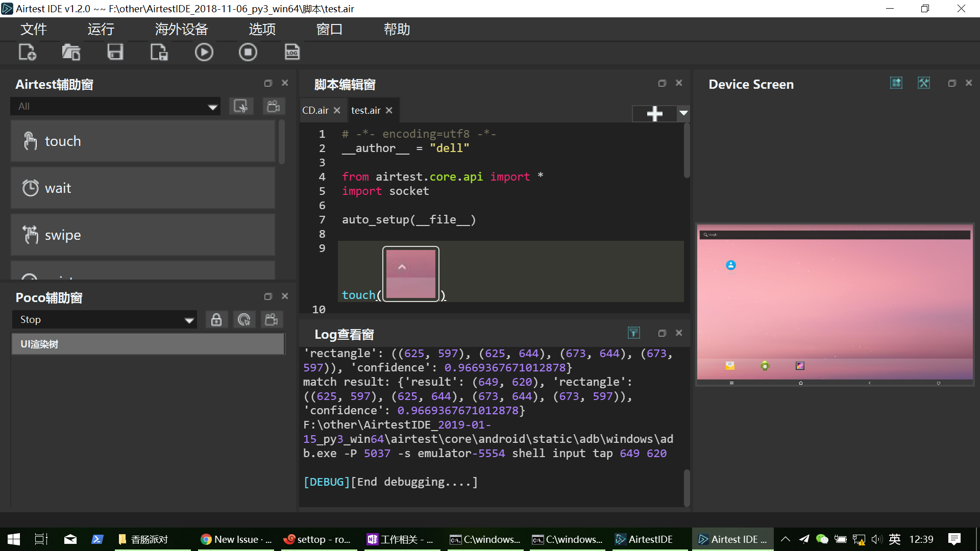Close the test.air tab
The image size is (980, 551).
click(389, 110)
